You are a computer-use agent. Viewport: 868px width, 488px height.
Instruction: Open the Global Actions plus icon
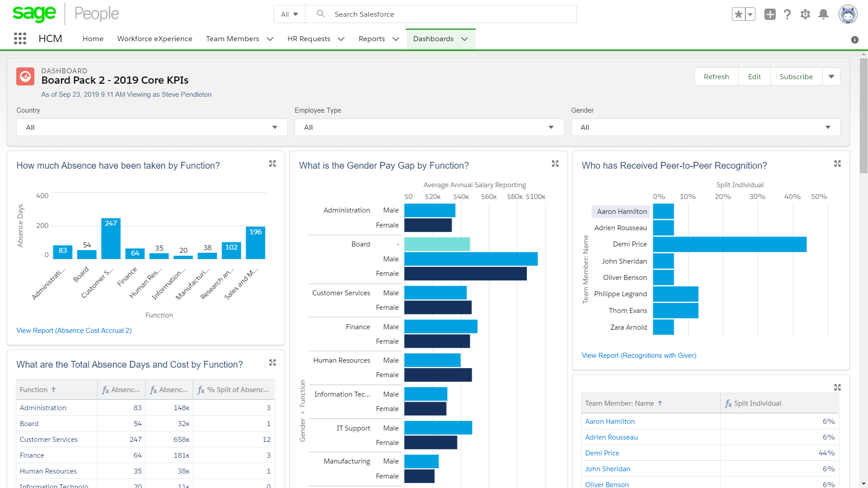(x=770, y=14)
